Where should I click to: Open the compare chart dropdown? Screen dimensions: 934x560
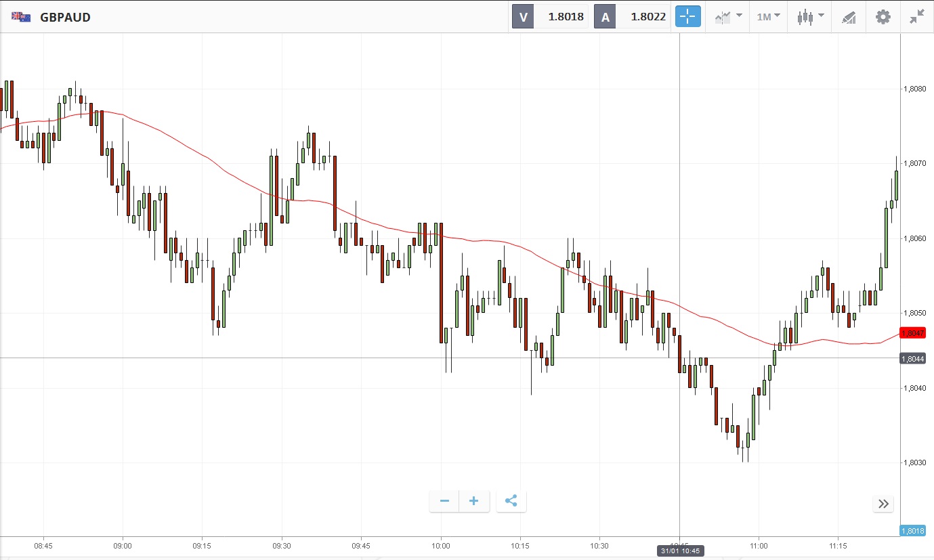(729, 17)
